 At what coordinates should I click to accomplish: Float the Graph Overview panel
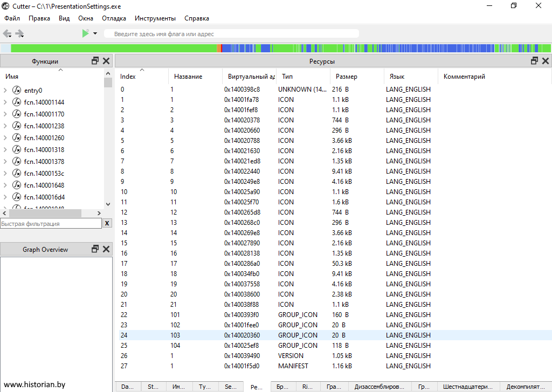(x=95, y=249)
